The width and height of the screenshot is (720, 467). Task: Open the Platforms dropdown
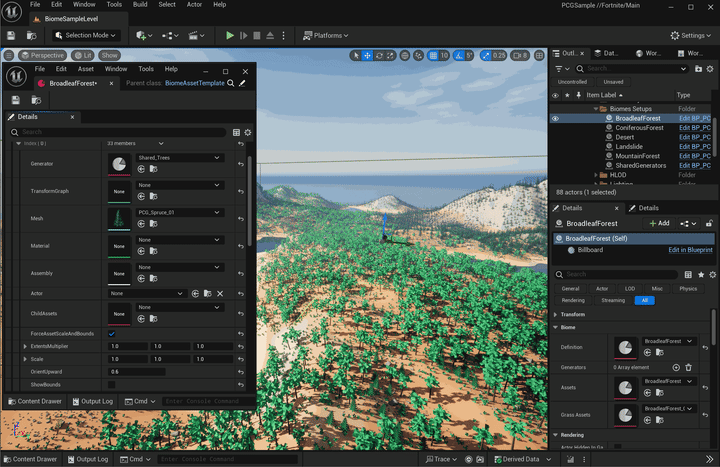326,35
